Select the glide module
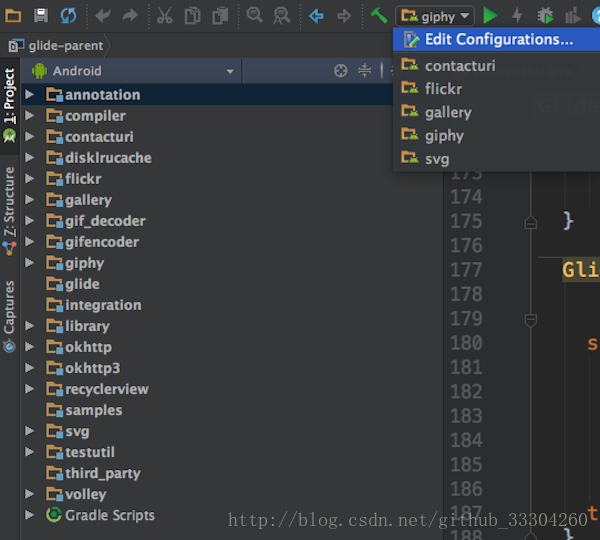Image resolution: width=600 pixels, height=540 pixels. 82,284
